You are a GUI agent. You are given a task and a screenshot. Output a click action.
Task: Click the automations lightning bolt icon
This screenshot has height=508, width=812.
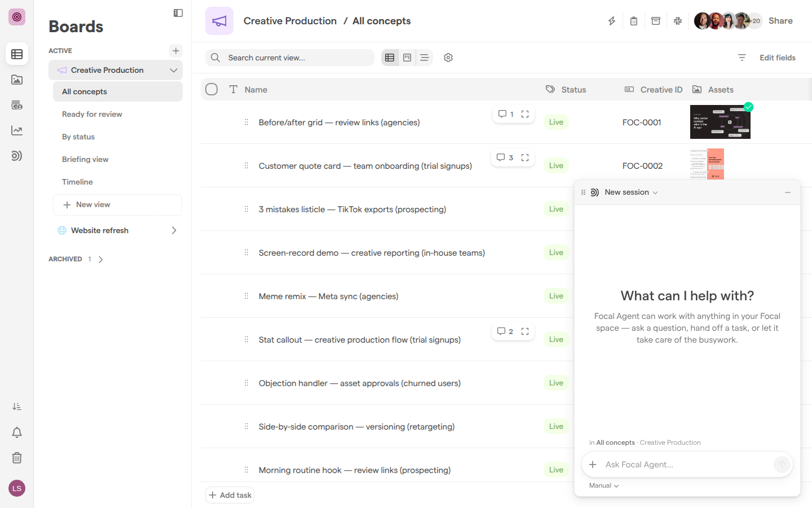(612, 21)
